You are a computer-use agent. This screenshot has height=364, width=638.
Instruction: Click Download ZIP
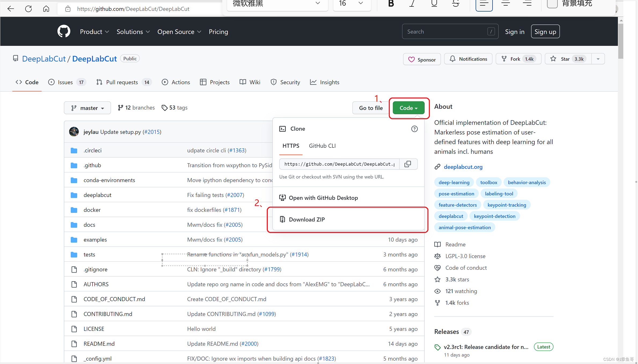(307, 220)
